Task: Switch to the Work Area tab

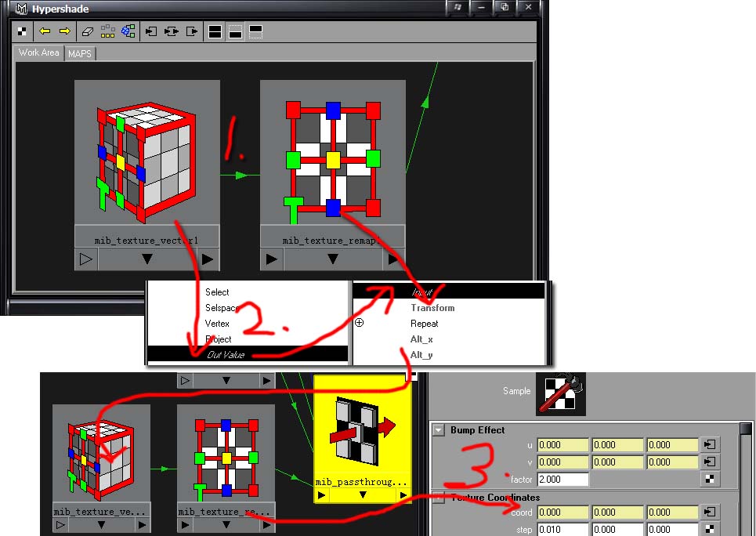Action: click(39, 53)
